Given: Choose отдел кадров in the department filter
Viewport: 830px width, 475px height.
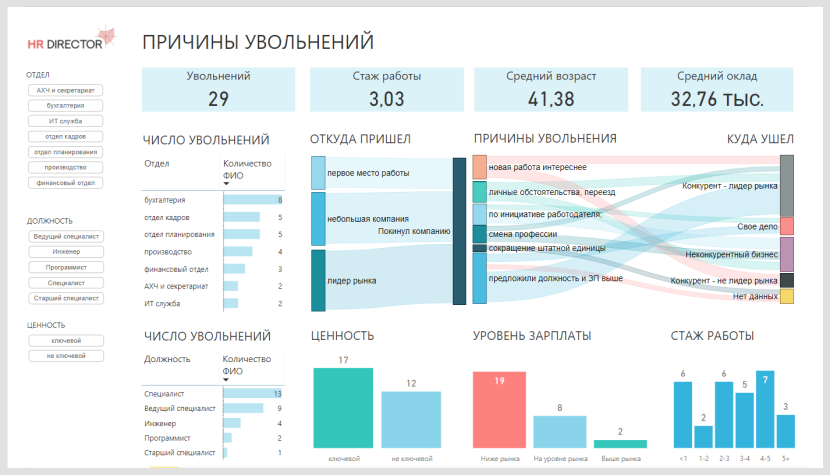Looking at the screenshot, I should point(66,136).
